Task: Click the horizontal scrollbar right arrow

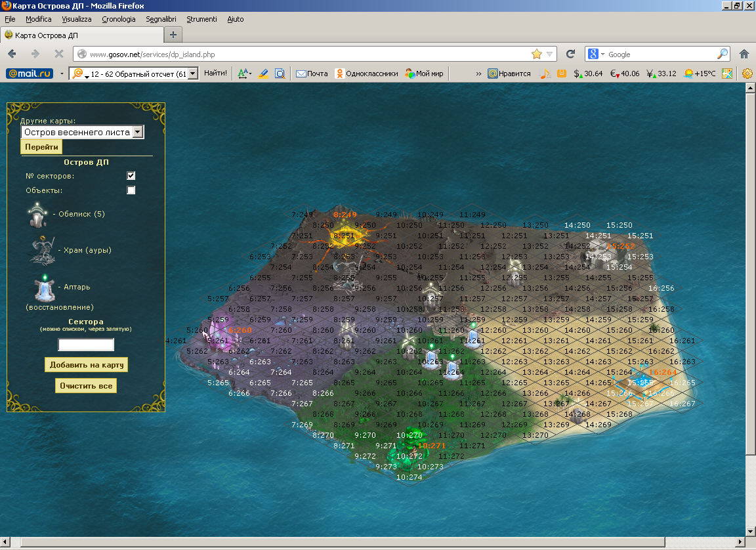Action: point(741,542)
